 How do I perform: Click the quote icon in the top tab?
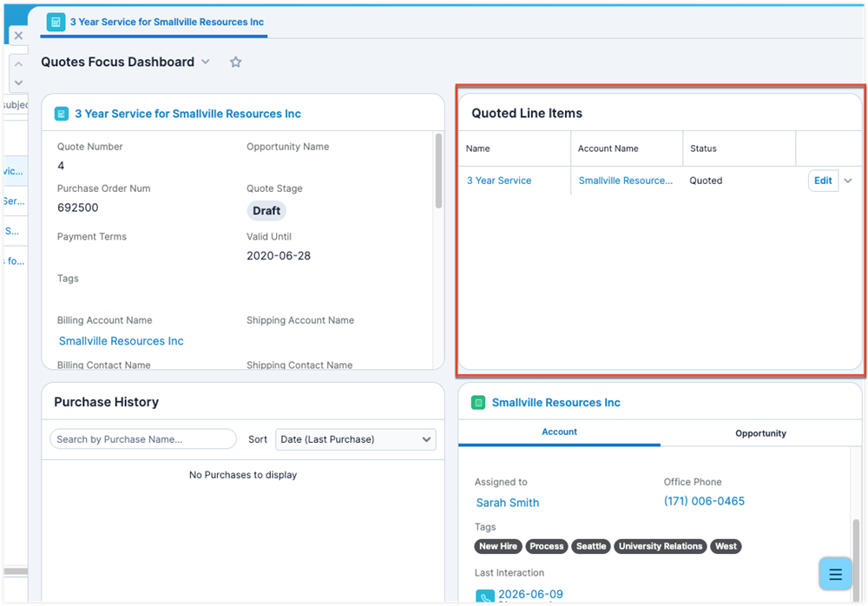[x=56, y=22]
